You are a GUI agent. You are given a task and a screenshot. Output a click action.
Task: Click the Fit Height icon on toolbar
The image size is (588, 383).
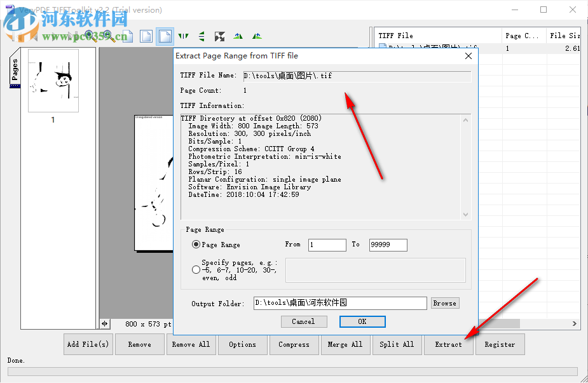(202, 36)
